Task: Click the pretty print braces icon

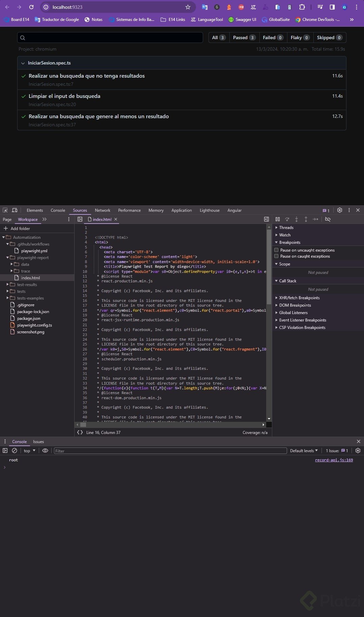Action: pos(80,432)
